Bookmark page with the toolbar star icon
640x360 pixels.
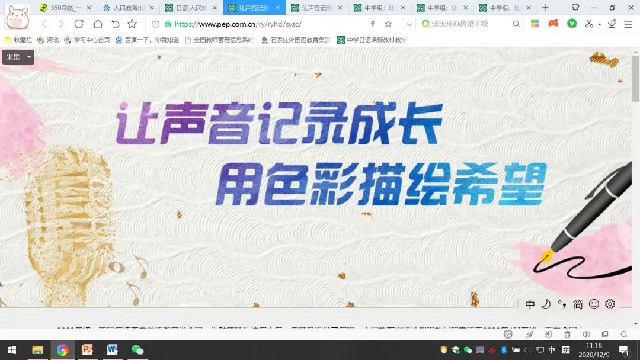132,24
